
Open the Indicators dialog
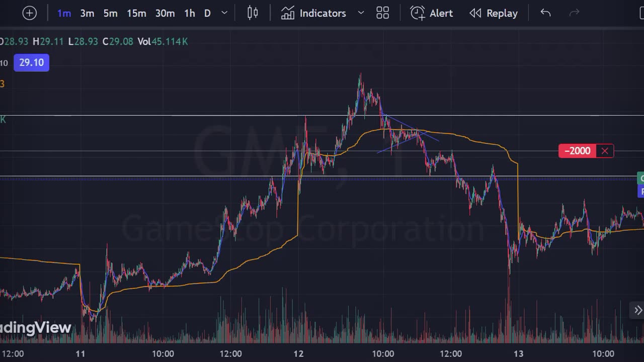tap(313, 13)
